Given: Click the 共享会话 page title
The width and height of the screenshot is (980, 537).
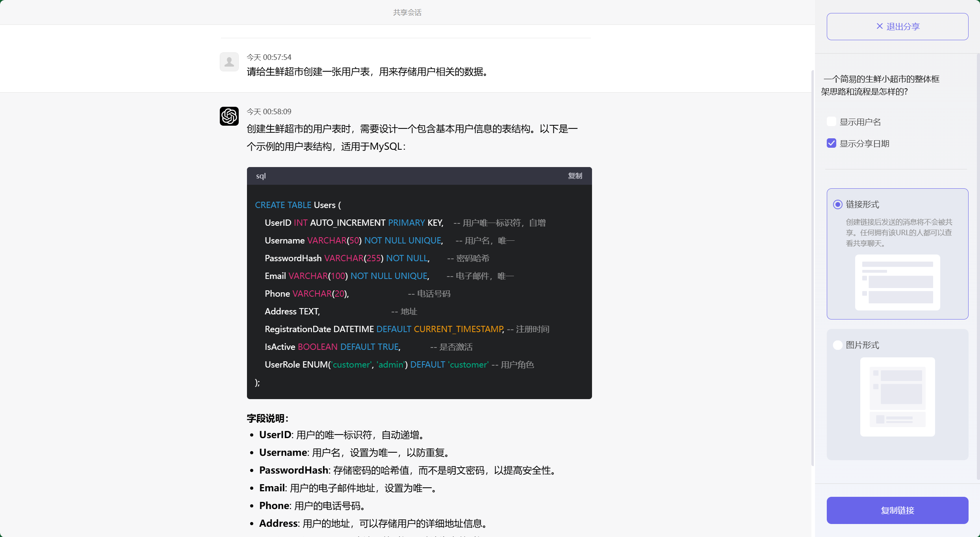Looking at the screenshot, I should tap(407, 12).
